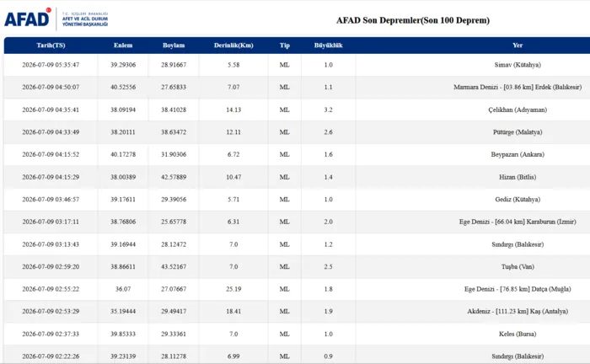Click the depth value 18.41
This screenshot has width=590, height=364.
pyautogui.click(x=233, y=311)
